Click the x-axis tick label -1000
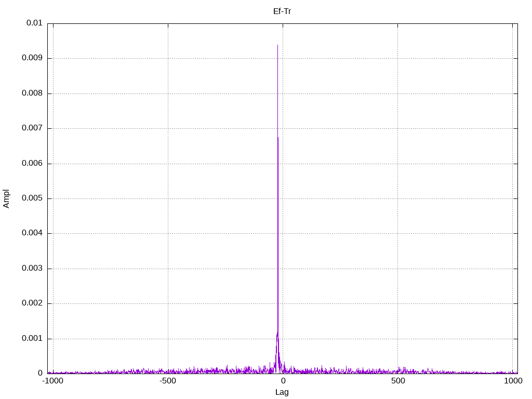Image resolution: width=532 pixels, height=399 pixels. pos(52,381)
